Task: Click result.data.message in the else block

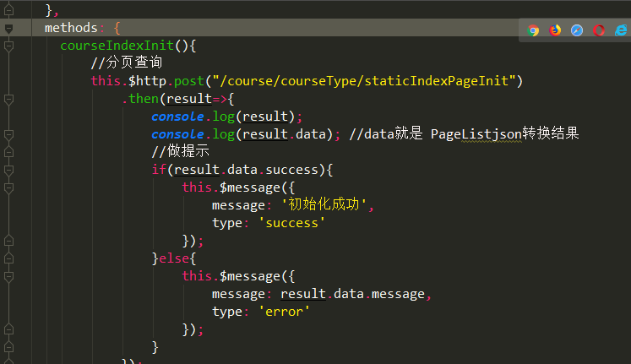Action: point(355,294)
